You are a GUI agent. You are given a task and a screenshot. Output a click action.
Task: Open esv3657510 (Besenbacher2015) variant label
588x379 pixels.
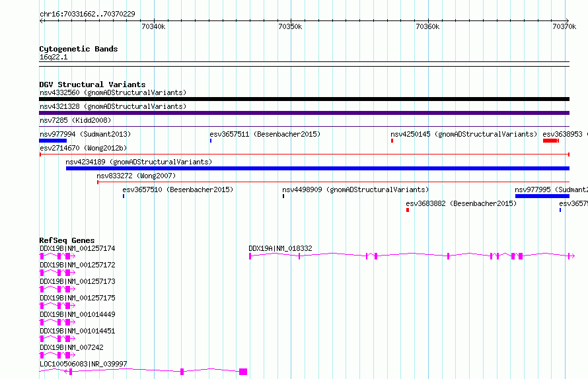(178, 189)
